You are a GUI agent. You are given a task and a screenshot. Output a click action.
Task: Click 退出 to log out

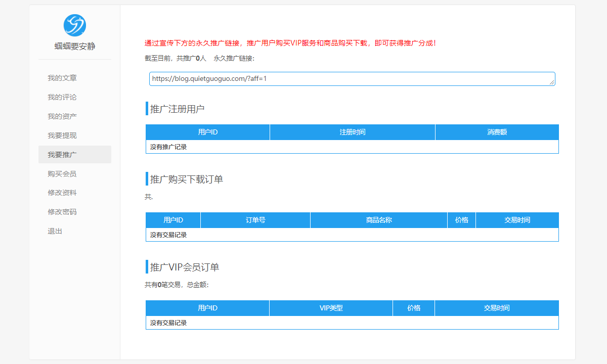tap(55, 231)
